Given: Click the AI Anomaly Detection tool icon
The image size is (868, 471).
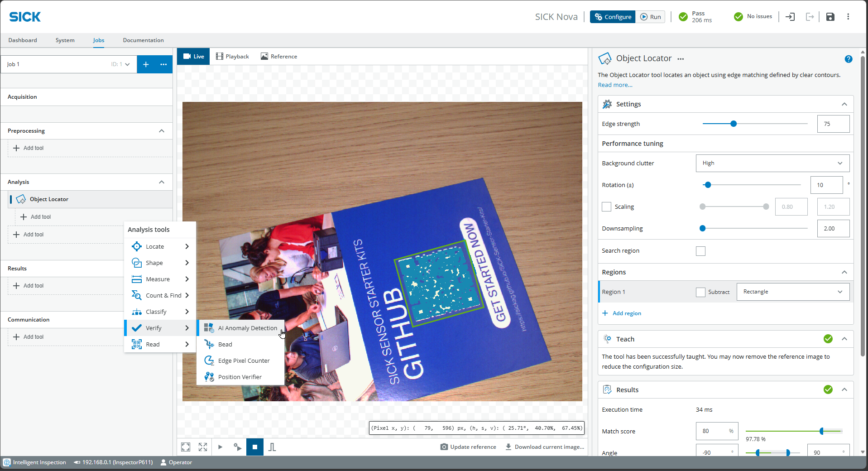Looking at the screenshot, I should pyautogui.click(x=209, y=328).
